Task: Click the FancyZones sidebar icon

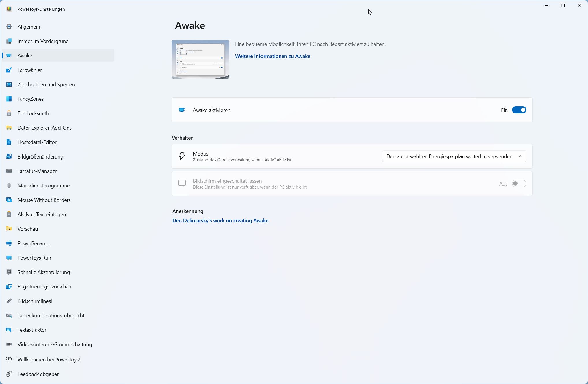Action: pyautogui.click(x=9, y=99)
